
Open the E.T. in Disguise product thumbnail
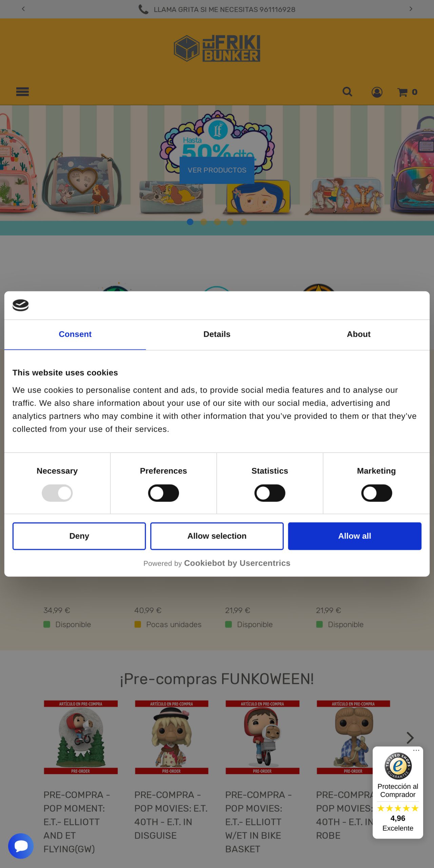pyautogui.click(x=172, y=737)
